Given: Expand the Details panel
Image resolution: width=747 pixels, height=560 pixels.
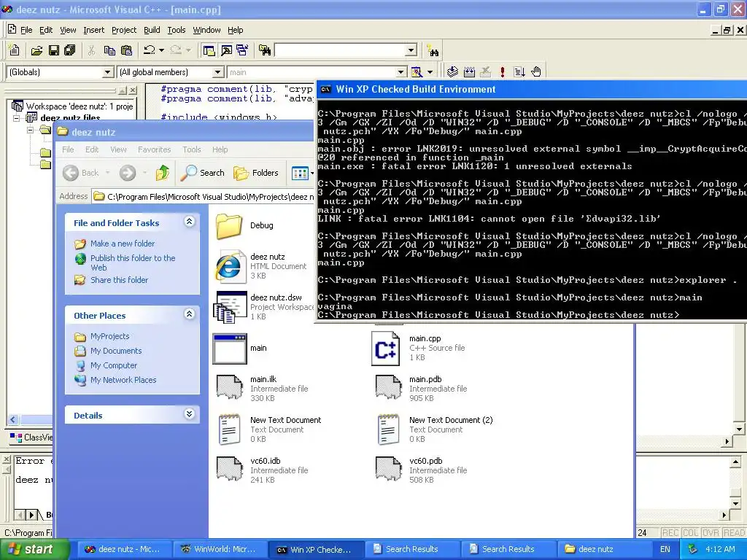Looking at the screenshot, I should tap(190, 414).
